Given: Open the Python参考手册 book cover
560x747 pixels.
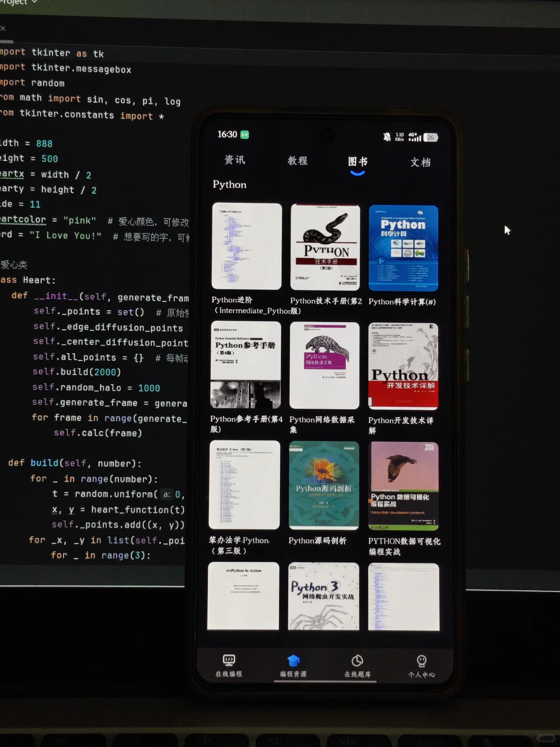Looking at the screenshot, I should [x=246, y=365].
